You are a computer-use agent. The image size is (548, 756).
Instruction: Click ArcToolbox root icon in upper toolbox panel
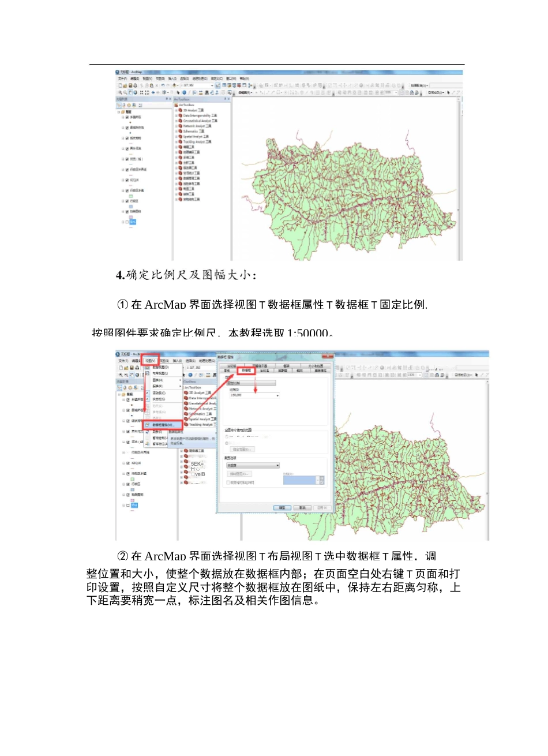176,105
